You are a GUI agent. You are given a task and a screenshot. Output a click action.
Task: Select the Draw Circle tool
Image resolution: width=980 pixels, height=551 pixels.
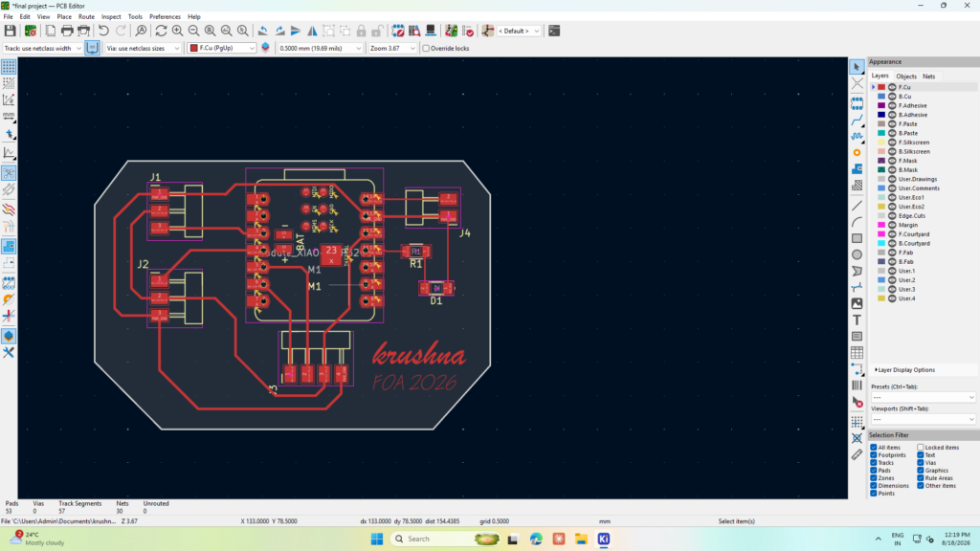pyautogui.click(x=857, y=254)
